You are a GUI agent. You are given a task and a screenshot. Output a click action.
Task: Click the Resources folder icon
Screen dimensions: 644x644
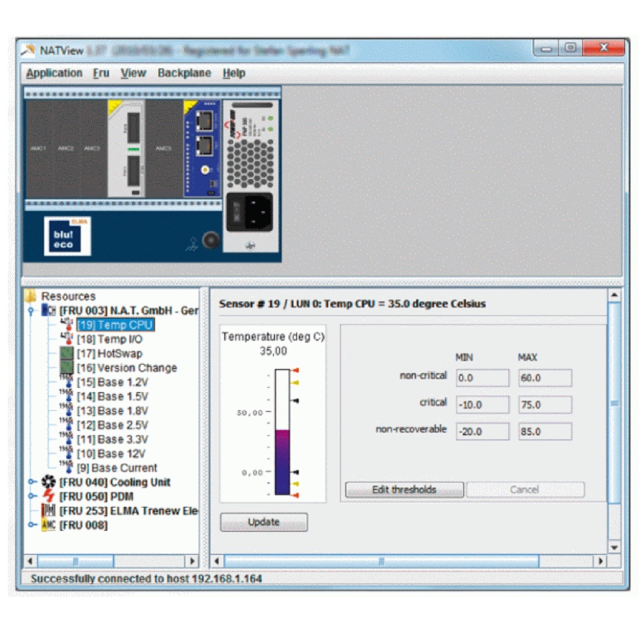tap(31, 296)
